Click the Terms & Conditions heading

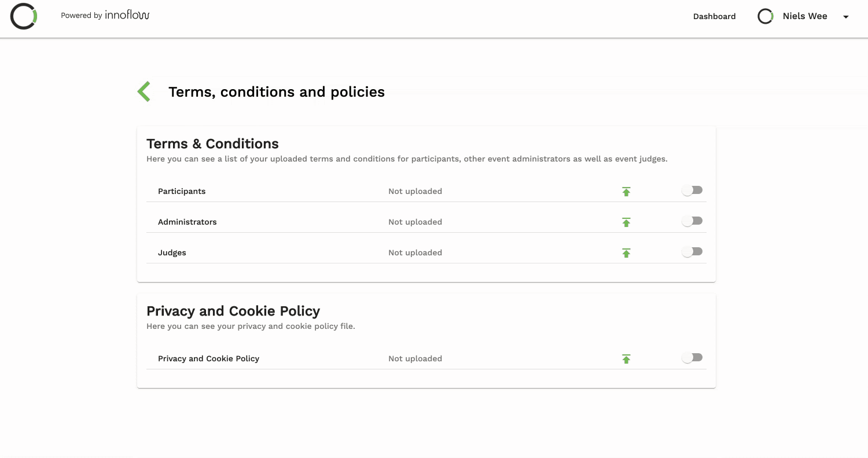tap(212, 144)
